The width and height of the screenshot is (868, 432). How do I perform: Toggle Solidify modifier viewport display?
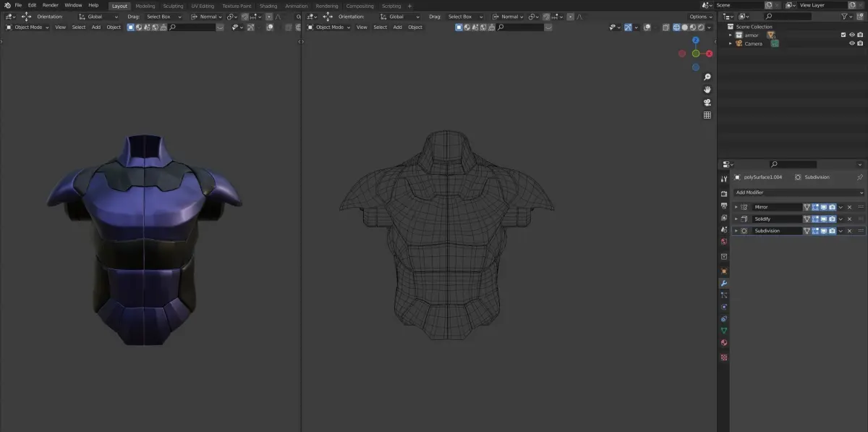coord(824,219)
